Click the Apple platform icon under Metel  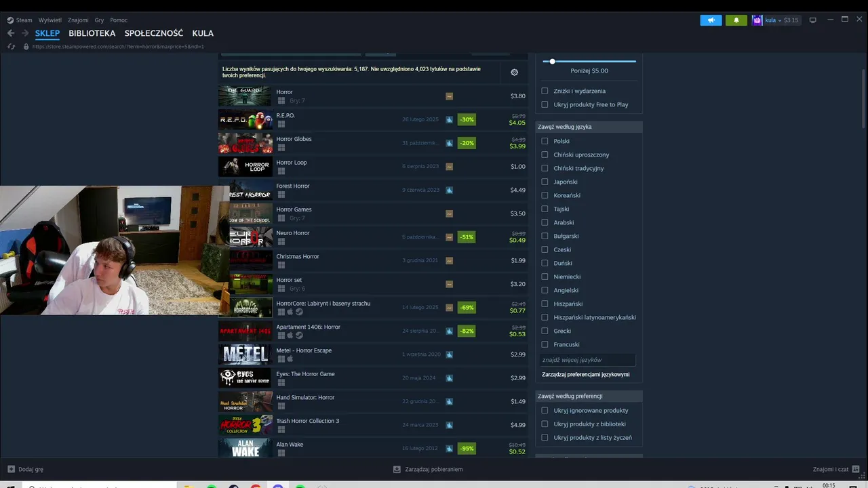[290, 359]
